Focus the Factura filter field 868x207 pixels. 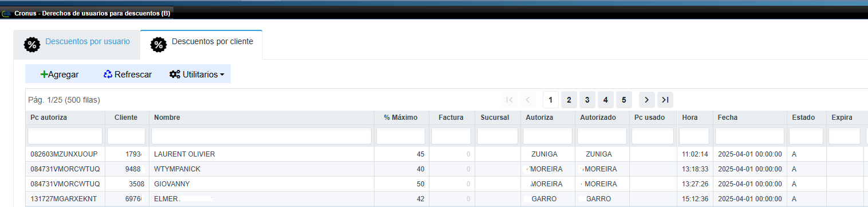451,136
